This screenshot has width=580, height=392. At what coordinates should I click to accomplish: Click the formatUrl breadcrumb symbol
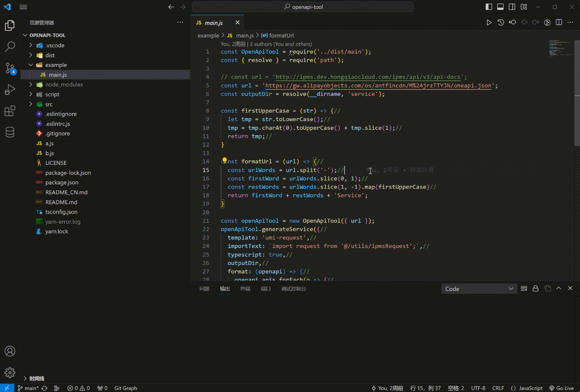[x=277, y=35]
